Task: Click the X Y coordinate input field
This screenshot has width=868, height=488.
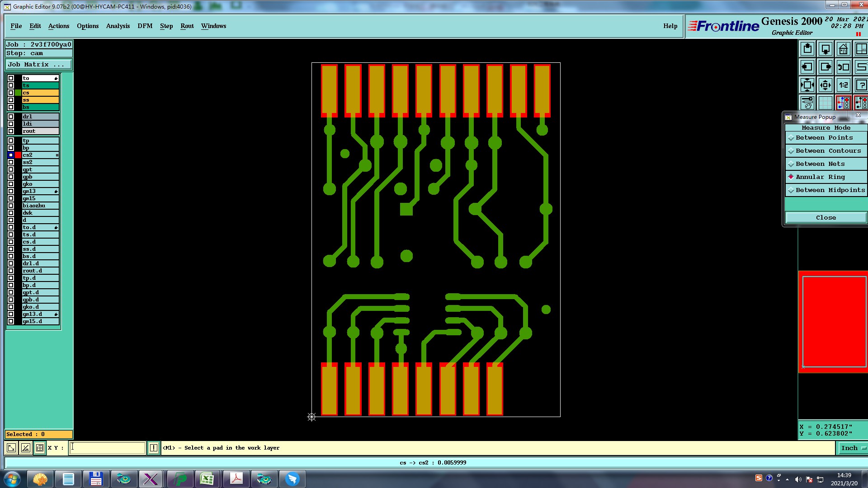Action: point(108,448)
